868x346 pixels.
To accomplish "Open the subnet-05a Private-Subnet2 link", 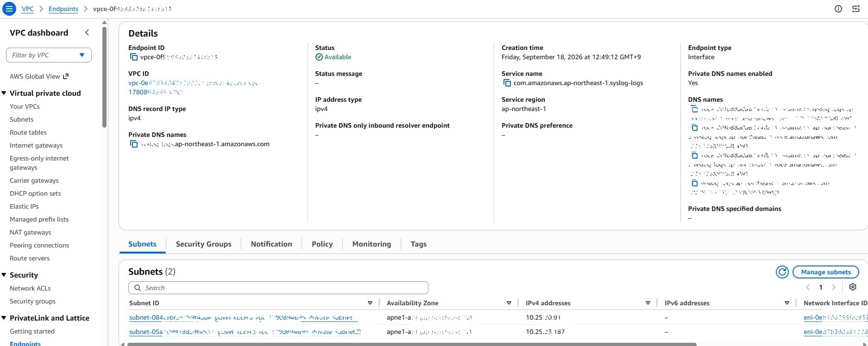I will coord(245,332).
